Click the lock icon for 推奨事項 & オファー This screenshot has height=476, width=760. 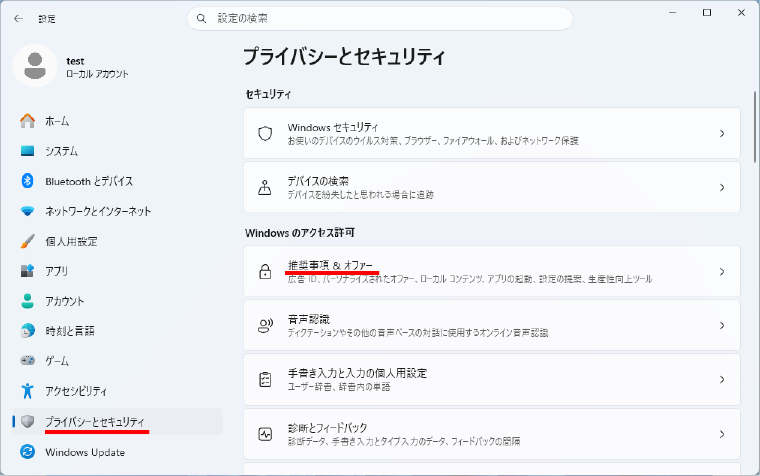[x=265, y=271]
